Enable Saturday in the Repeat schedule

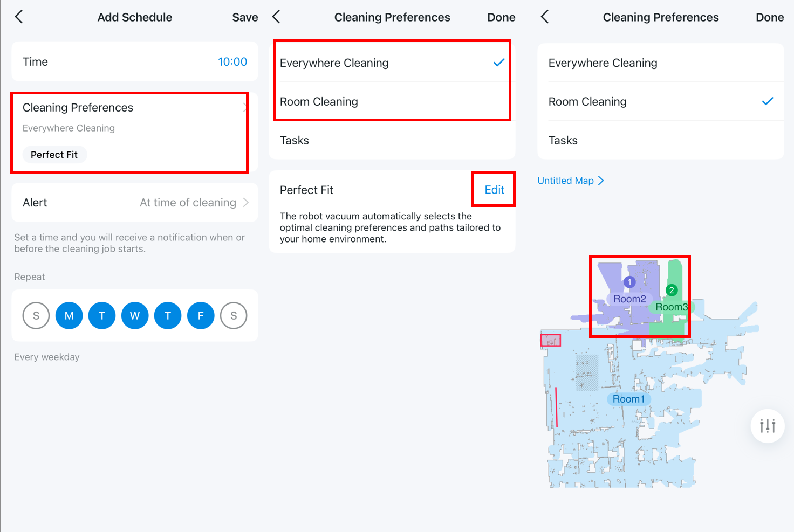click(234, 315)
